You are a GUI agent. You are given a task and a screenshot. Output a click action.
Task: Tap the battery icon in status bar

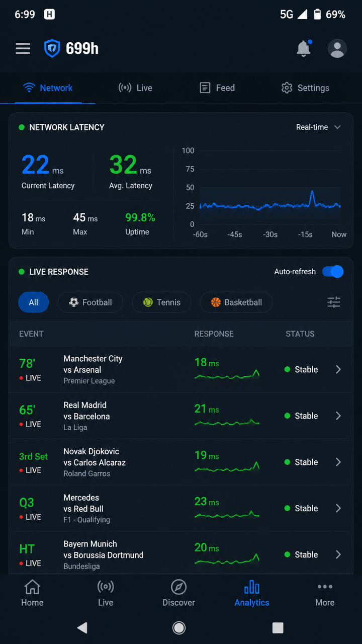317,15
